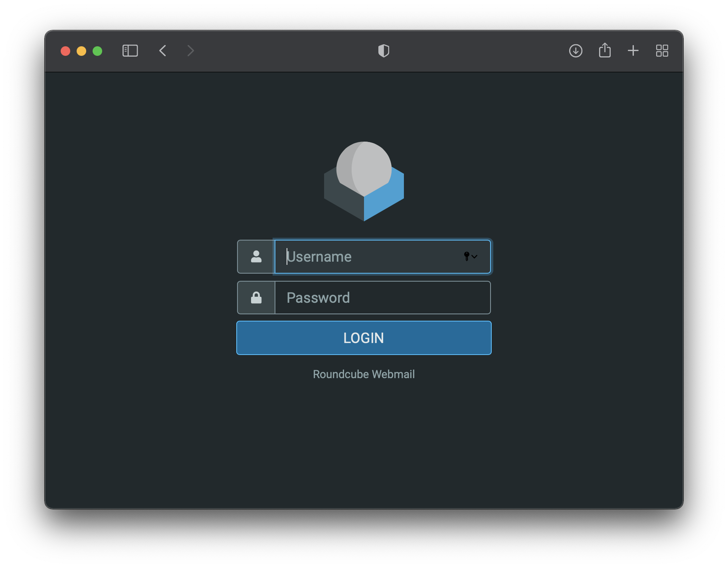Image resolution: width=728 pixels, height=568 pixels.
Task: Focus the Username input field
Action: tap(371, 256)
